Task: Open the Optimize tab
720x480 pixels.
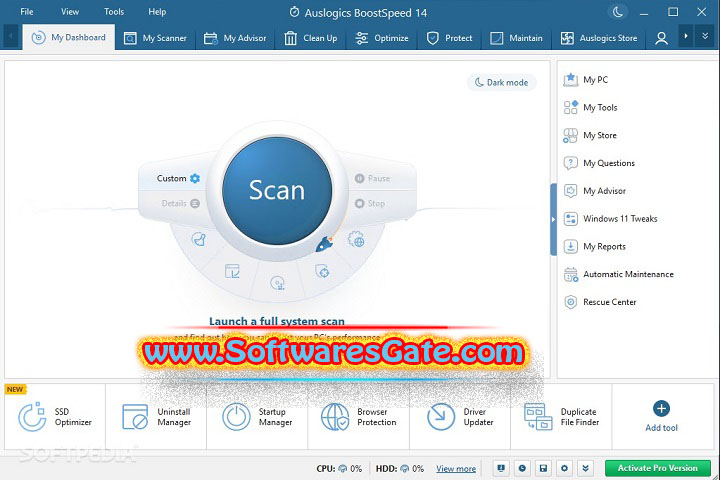Action: pyautogui.click(x=382, y=38)
